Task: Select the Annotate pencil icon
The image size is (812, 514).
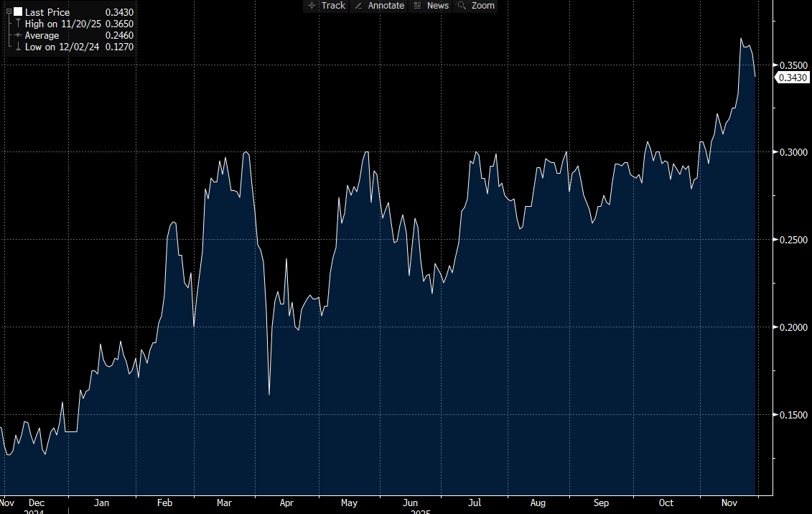Action: [358, 6]
